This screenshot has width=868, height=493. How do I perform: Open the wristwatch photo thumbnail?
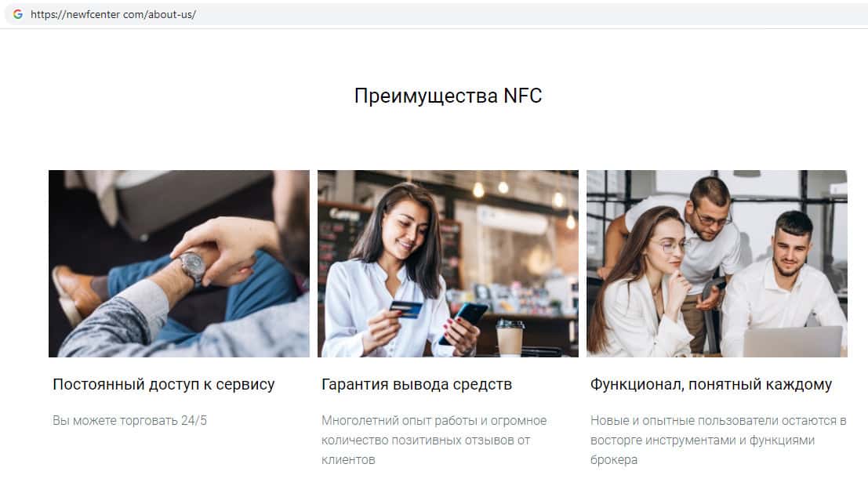pyautogui.click(x=179, y=263)
